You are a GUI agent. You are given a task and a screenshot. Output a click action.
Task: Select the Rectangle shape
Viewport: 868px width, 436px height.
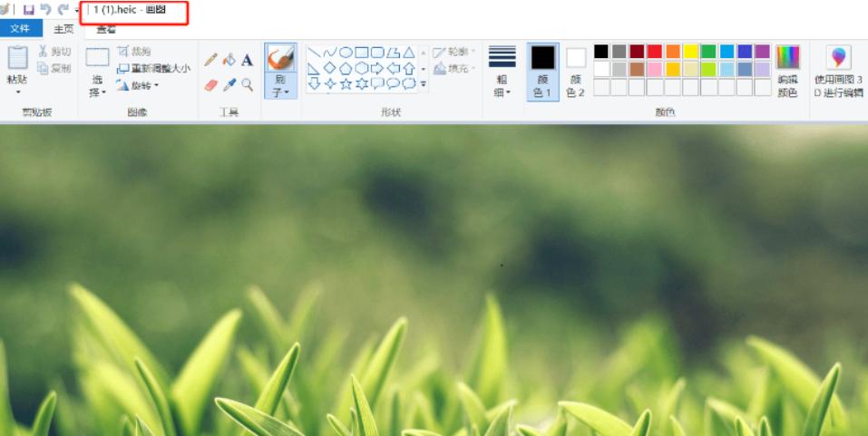coord(362,53)
